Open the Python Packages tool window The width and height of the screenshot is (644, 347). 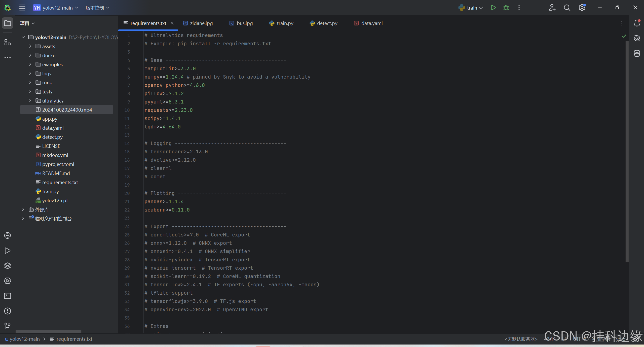(8, 266)
